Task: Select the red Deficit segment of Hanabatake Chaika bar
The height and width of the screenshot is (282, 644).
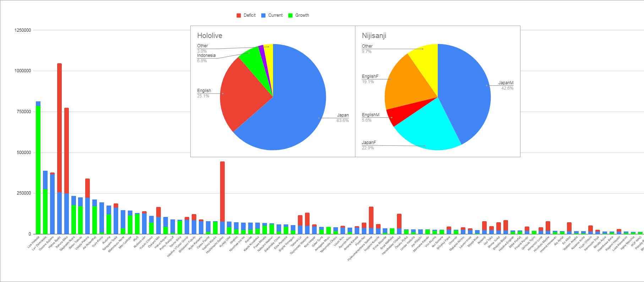Action: 399,221
